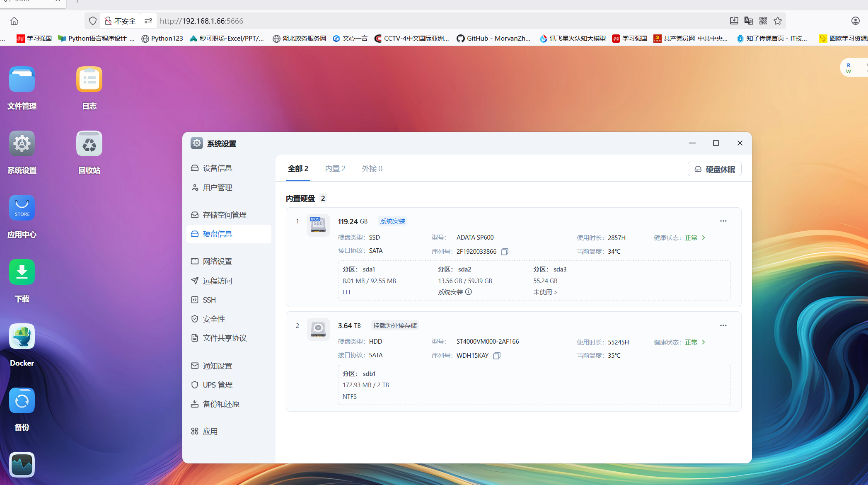Open more options for the ADATA SSD

tap(723, 221)
